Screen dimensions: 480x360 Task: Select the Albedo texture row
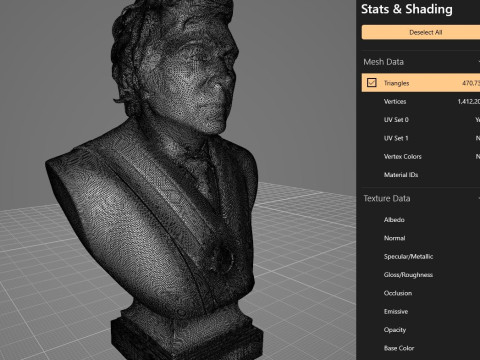click(x=421, y=220)
